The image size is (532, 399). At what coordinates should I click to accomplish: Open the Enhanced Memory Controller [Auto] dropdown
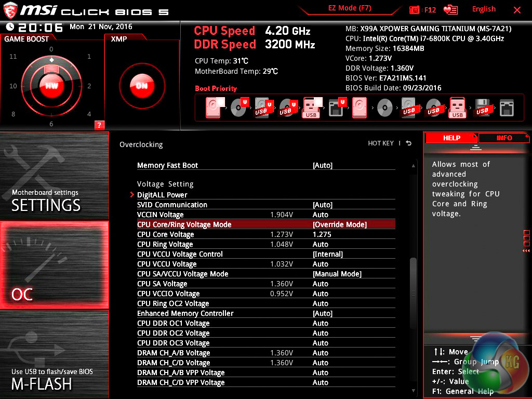pos(322,313)
